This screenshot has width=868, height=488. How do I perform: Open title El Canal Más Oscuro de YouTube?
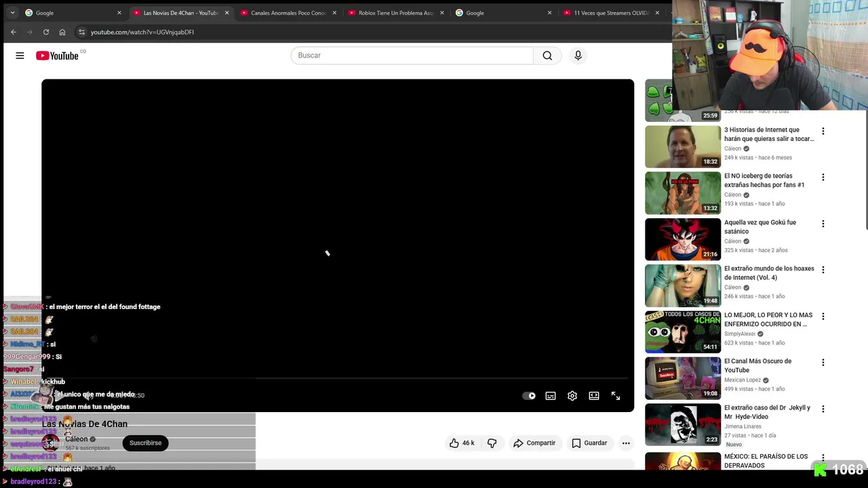(x=757, y=365)
